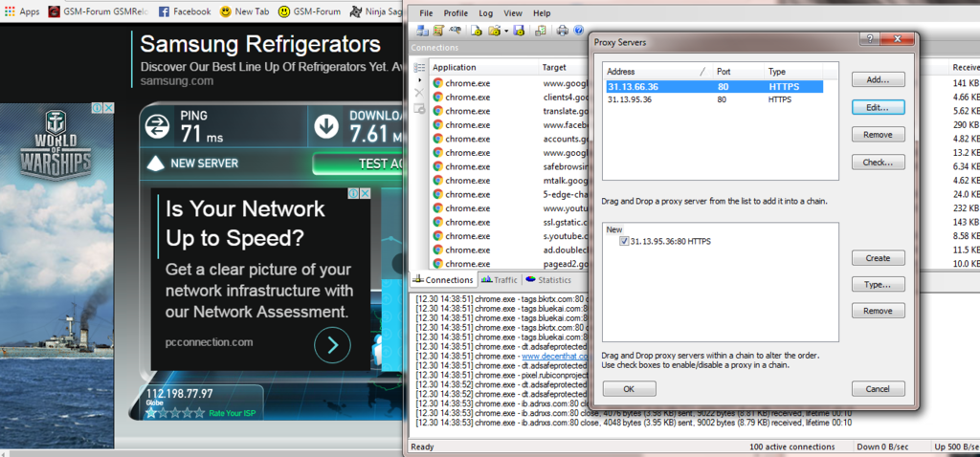Click the Remove button below Edit...
The height and width of the screenshot is (457, 980).
pyautogui.click(x=879, y=134)
